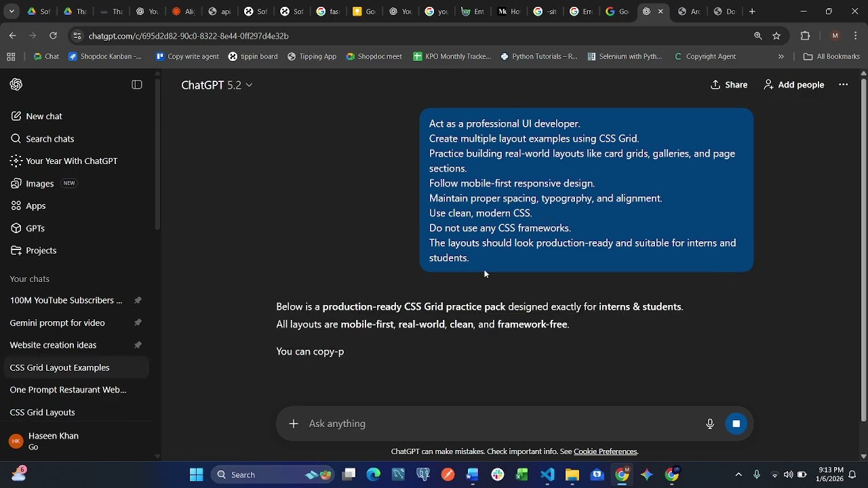Open Chrome zoom magnifier in address bar
Screen dimensions: 868x488
pyautogui.click(x=758, y=36)
